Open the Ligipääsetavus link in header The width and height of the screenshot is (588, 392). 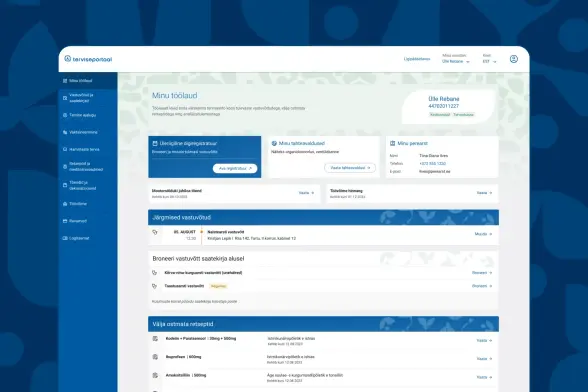tap(417, 59)
